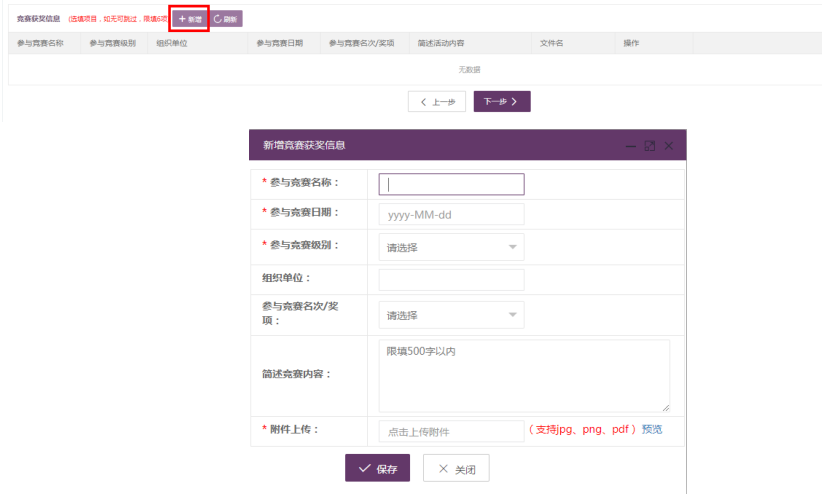Click the 点击上传附件 upload field
Screen dimensions: 822x502
(451, 431)
